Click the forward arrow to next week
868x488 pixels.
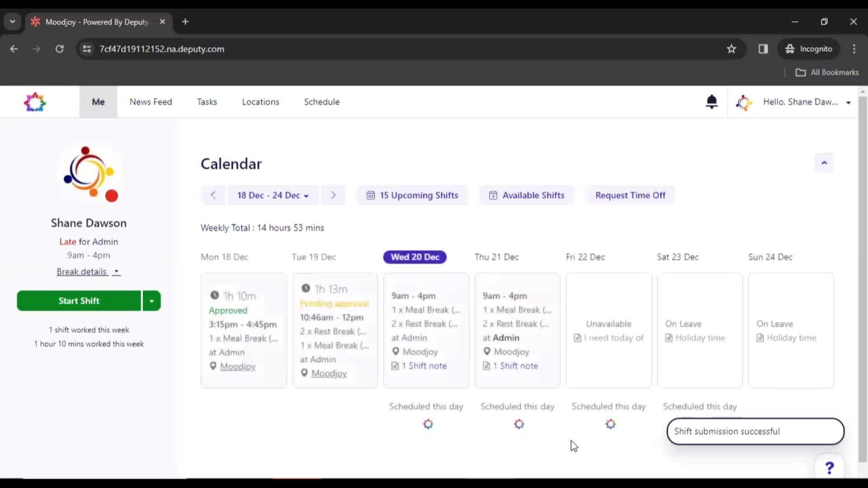333,195
